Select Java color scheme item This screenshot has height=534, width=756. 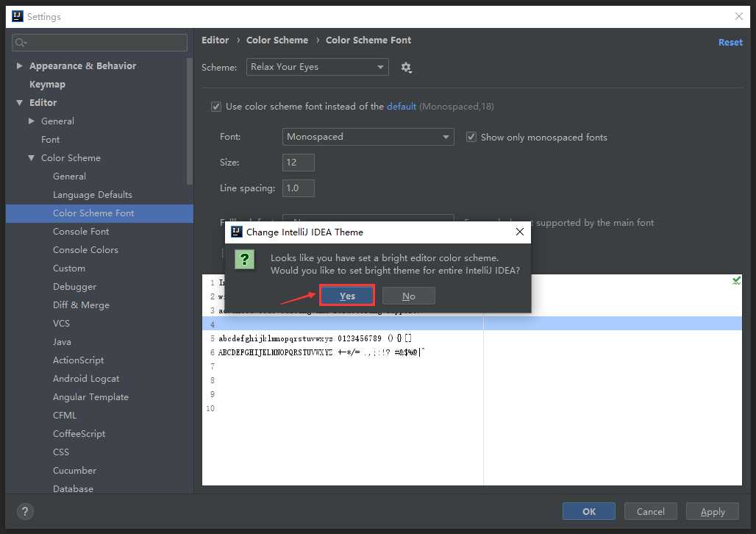(x=62, y=341)
